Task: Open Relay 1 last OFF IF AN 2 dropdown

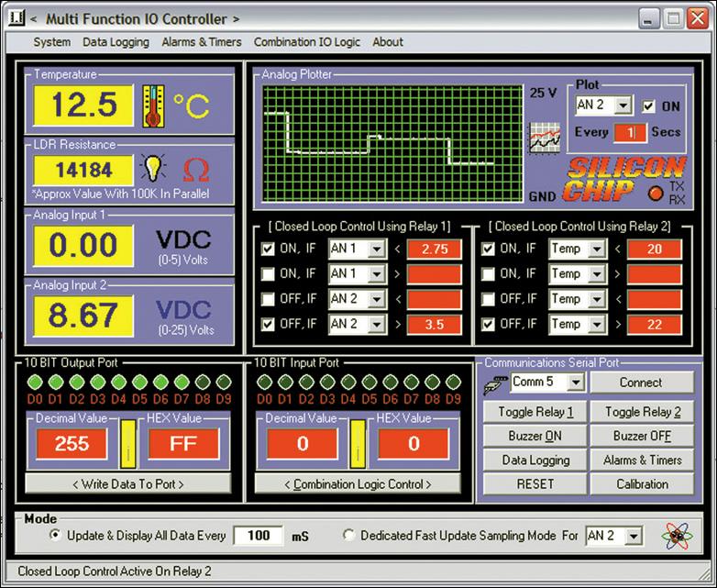Action: [377, 325]
